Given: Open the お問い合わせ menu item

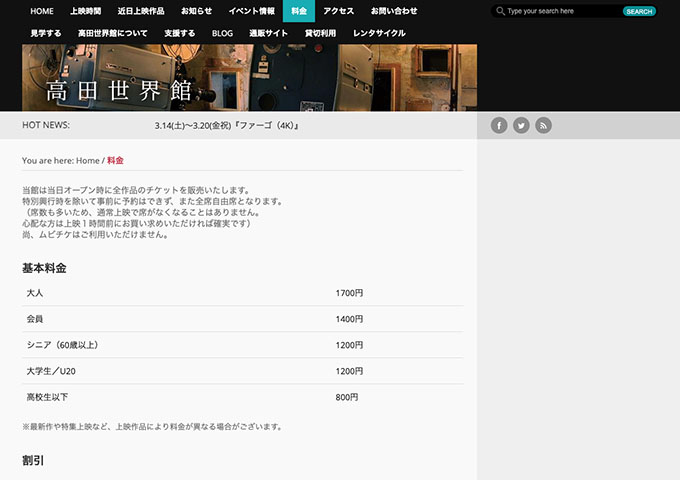Looking at the screenshot, I should tap(394, 11).
